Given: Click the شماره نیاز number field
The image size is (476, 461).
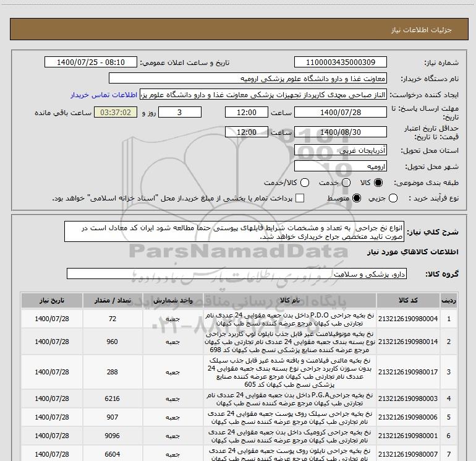Looking at the screenshot, I should point(341,62).
